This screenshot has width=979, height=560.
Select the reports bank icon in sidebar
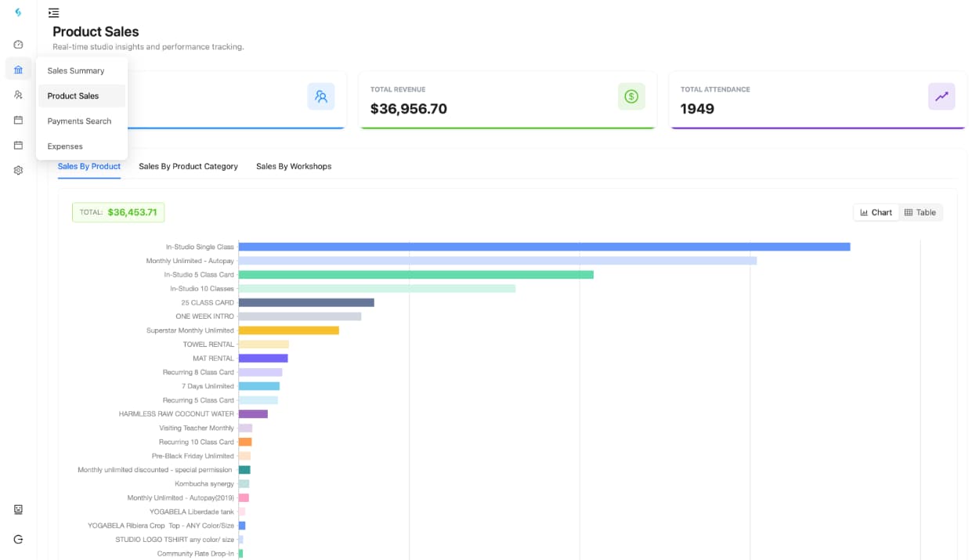click(x=18, y=70)
